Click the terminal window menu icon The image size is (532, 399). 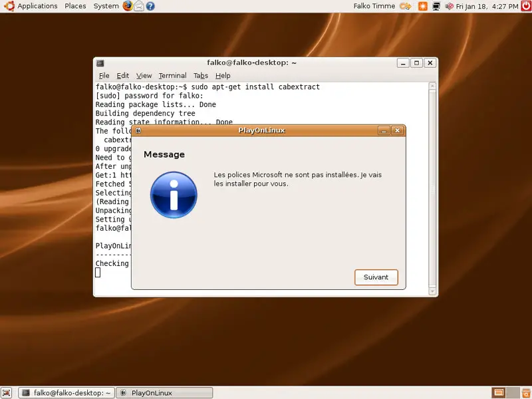click(x=100, y=63)
